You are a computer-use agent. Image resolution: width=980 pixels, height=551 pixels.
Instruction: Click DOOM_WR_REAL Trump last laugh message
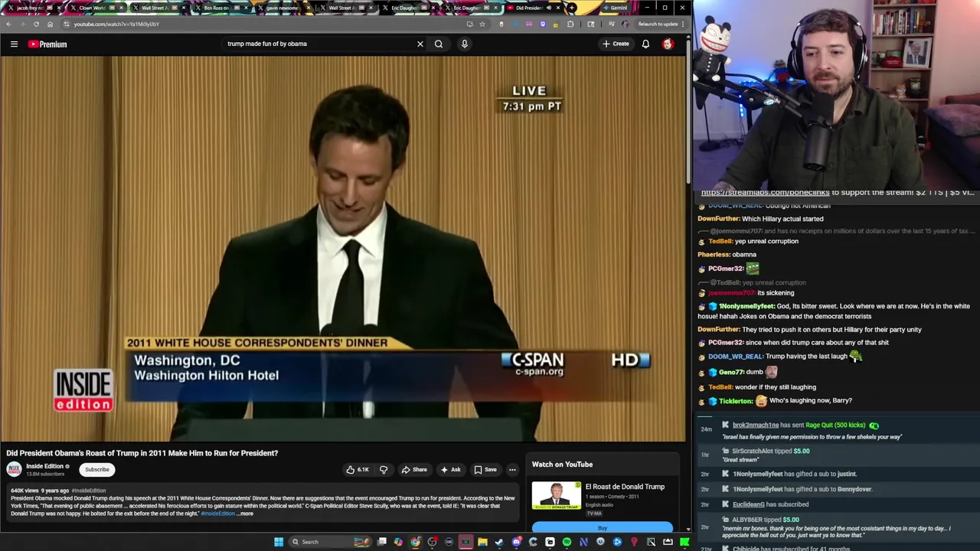785,356
